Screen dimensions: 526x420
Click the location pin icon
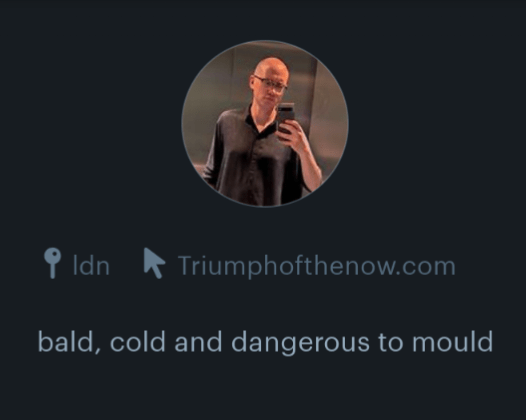[53, 263]
